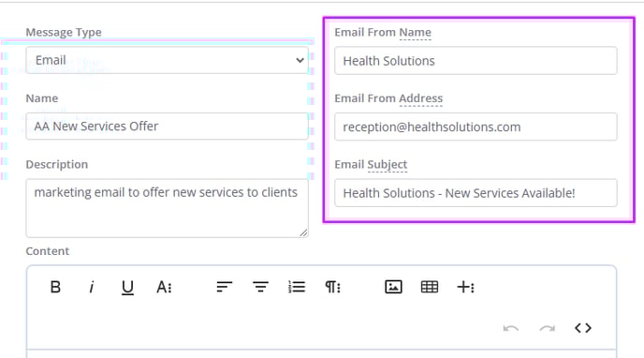Apply underline formatting to text
This screenshot has width=644, height=358.
click(127, 288)
